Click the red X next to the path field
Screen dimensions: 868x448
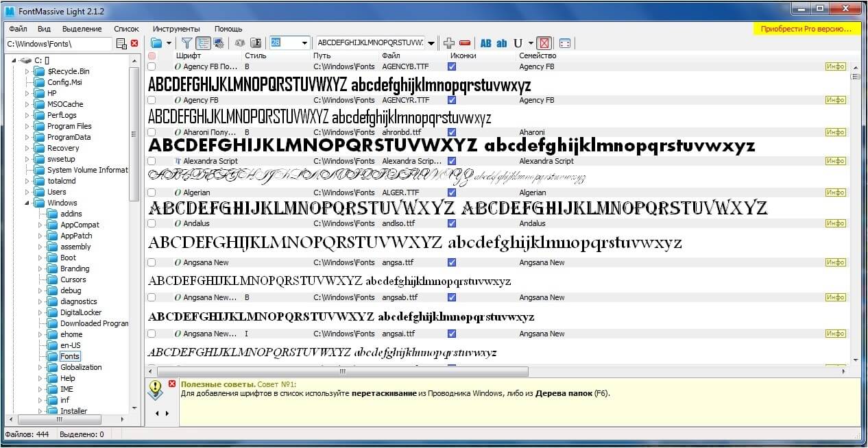(134, 43)
